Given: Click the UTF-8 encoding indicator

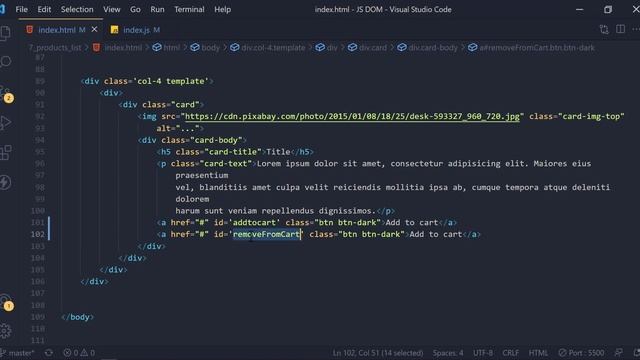Looking at the screenshot, I should click(x=483, y=353).
